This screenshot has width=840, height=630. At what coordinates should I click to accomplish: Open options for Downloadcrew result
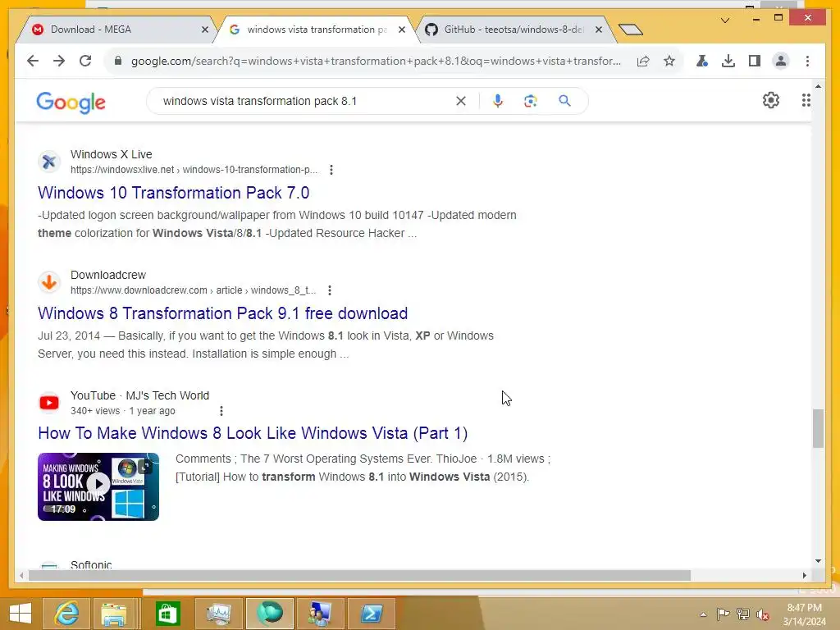tap(330, 290)
